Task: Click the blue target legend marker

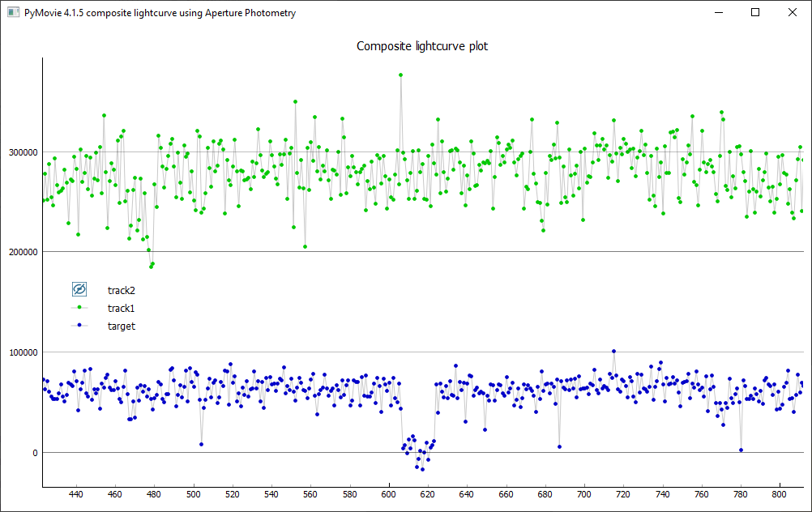Action: tap(79, 326)
